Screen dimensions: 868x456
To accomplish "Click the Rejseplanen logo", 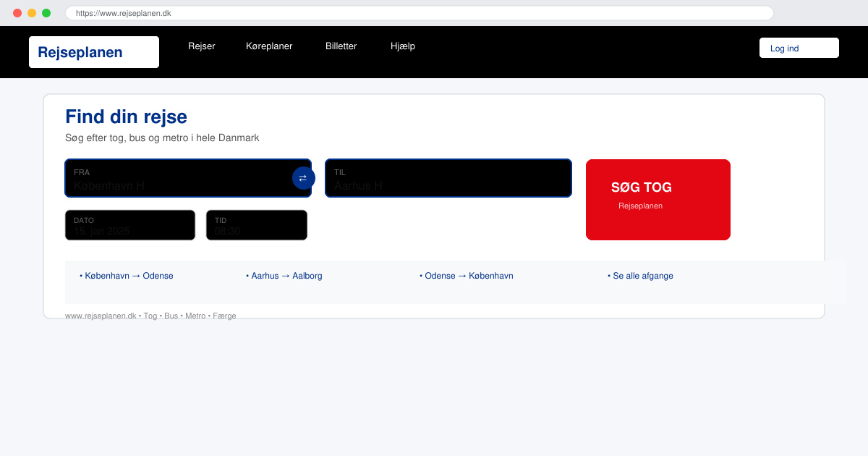I will [x=94, y=52].
